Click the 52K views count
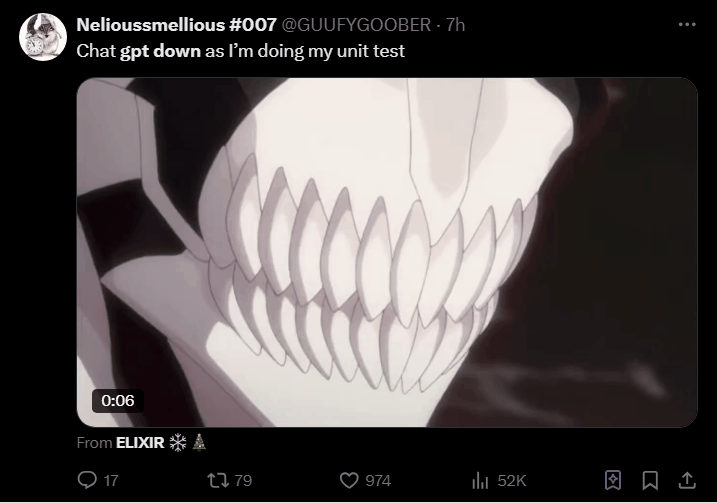This screenshot has height=503, width=717. click(512, 481)
